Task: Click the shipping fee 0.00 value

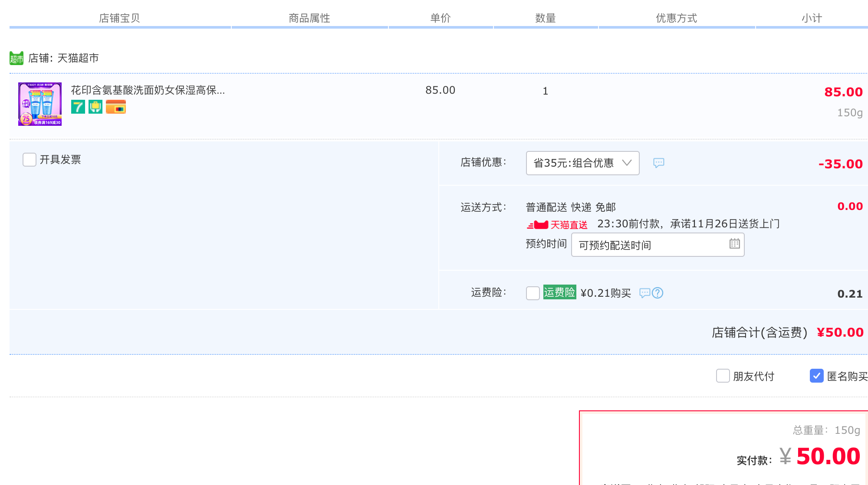Action: 850,206
